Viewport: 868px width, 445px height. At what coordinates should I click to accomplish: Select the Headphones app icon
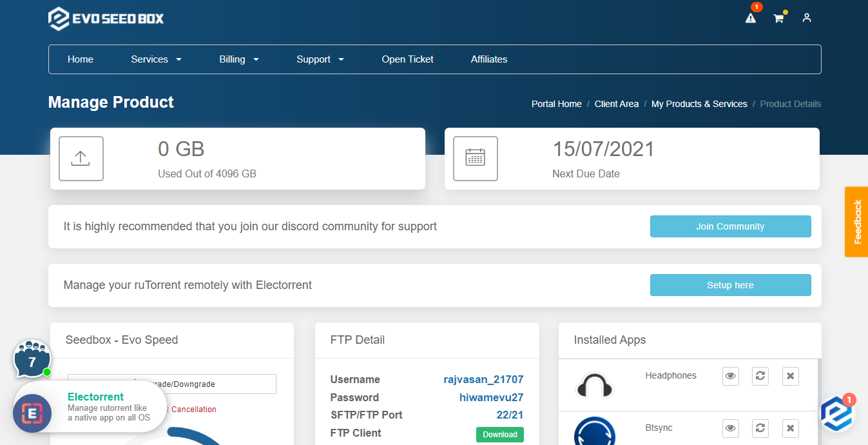[594, 386]
